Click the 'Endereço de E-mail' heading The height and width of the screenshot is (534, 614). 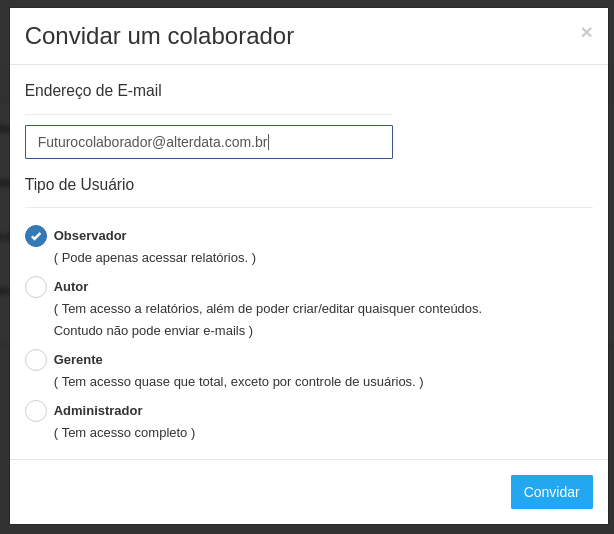pyautogui.click(x=93, y=91)
